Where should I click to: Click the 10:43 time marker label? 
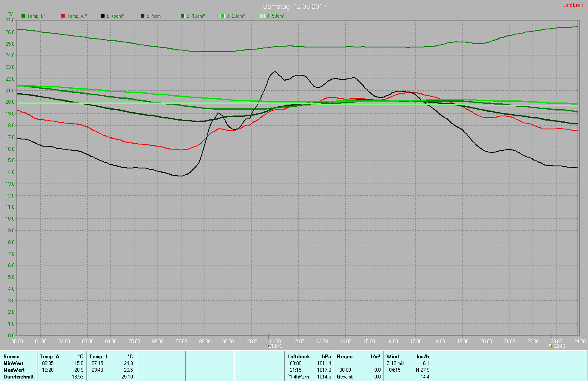pyautogui.click(x=277, y=346)
